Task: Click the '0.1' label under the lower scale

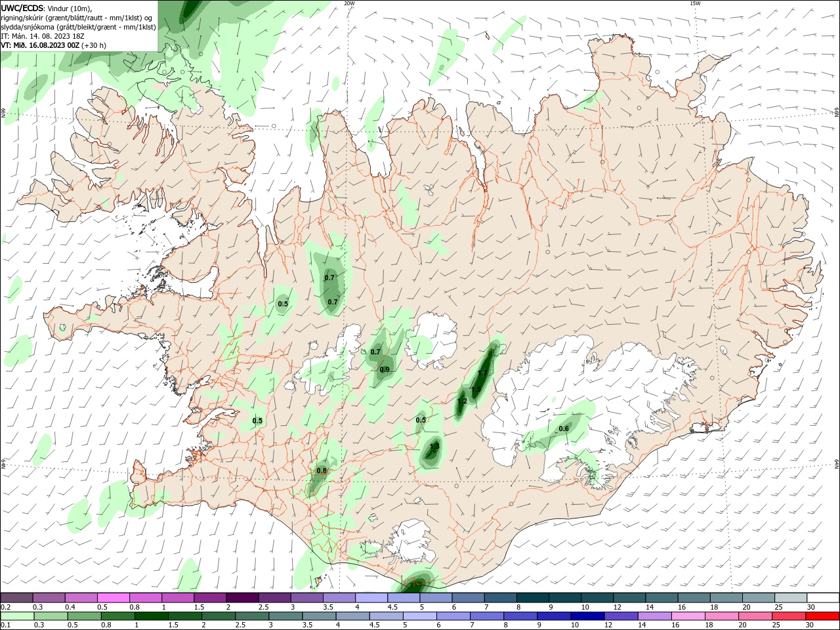Action: [6, 625]
